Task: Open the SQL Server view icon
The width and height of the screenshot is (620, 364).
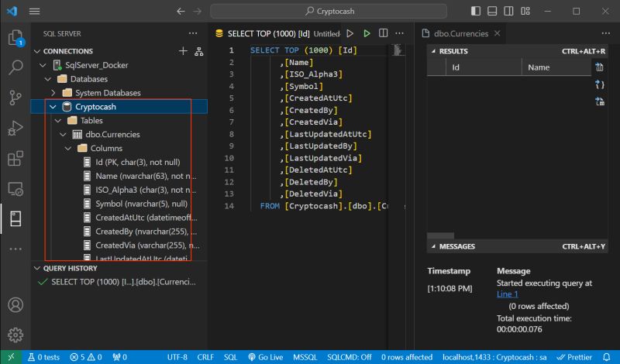Action: tap(15, 218)
